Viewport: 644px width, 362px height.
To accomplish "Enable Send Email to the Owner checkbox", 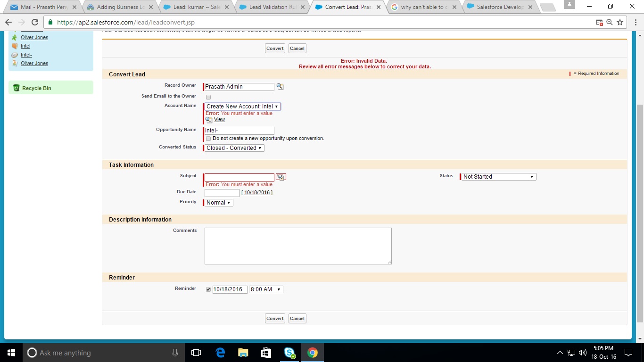I will coord(208,97).
